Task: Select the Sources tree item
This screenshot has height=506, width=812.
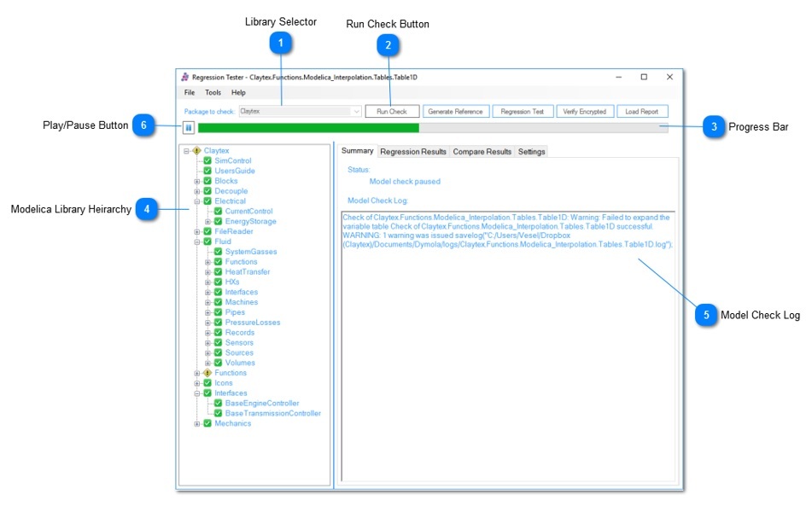Action: [239, 352]
